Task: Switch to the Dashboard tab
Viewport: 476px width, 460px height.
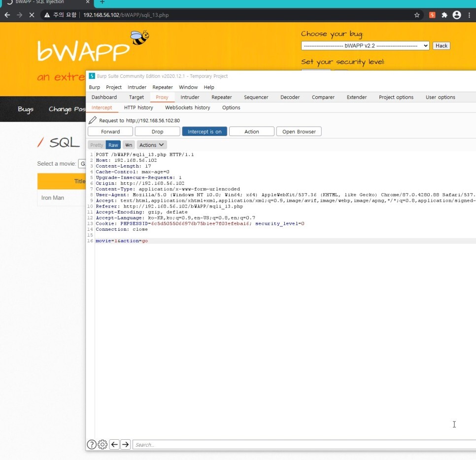Action: click(x=104, y=97)
